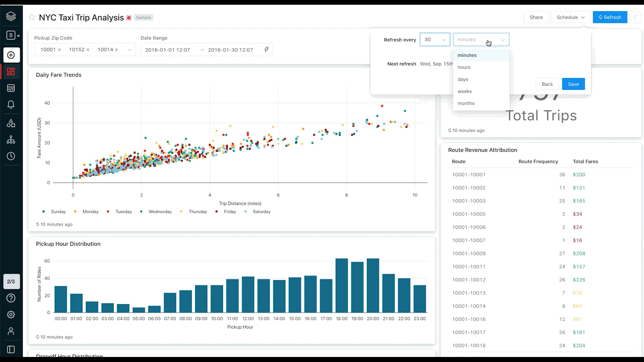The height and width of the screenshot is (362, 644).
Task: Open the app logo home icon
Action: [11, 16]
